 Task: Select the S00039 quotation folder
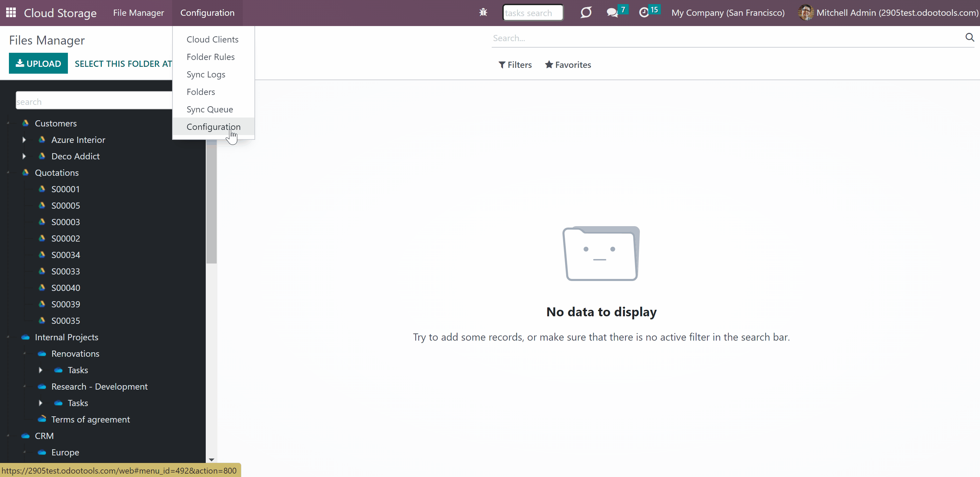[x=65, y=304]
